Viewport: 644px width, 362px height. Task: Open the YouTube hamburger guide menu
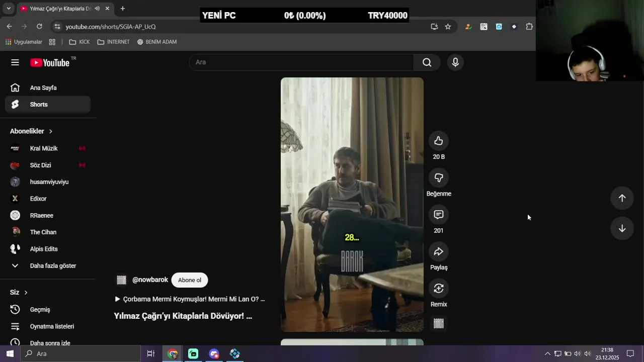15,62
